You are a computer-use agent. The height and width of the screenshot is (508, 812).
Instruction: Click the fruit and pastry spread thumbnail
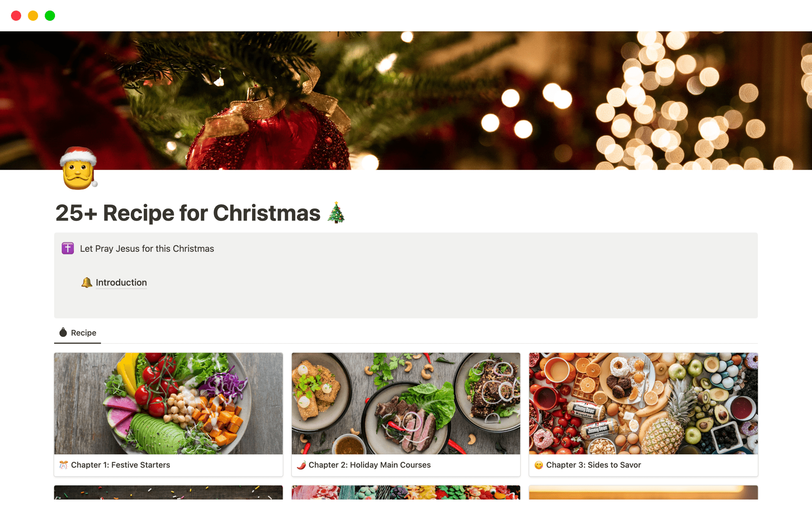click(643, 403)
